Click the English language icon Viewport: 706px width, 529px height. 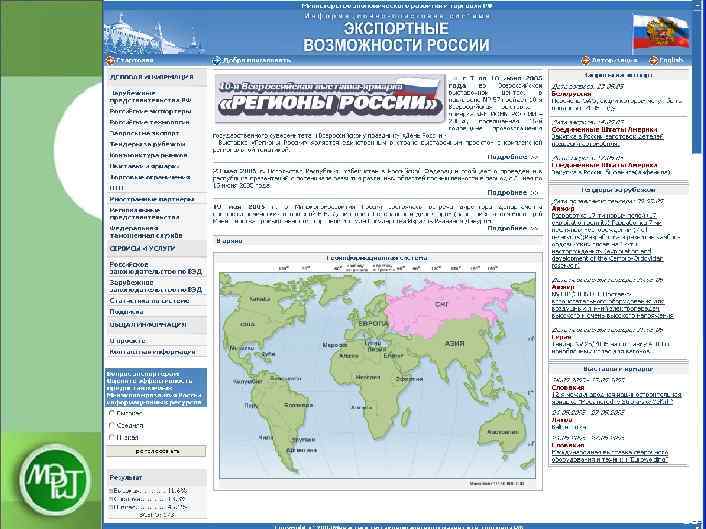(x=653, y=60)
